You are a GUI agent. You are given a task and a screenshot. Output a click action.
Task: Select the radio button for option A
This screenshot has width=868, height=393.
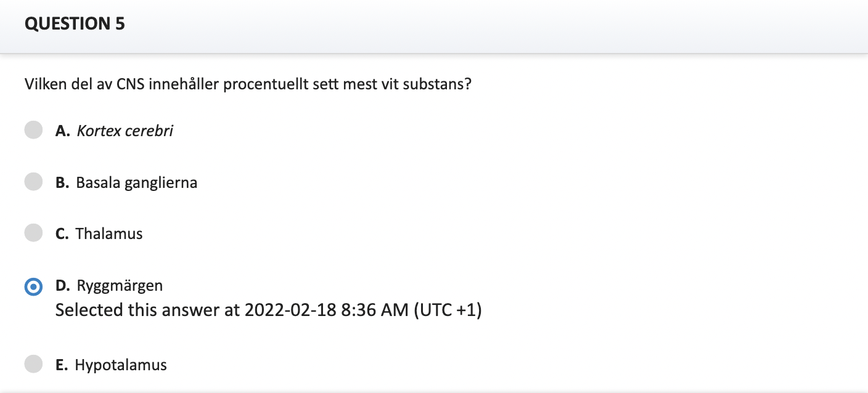coord(33,130)
